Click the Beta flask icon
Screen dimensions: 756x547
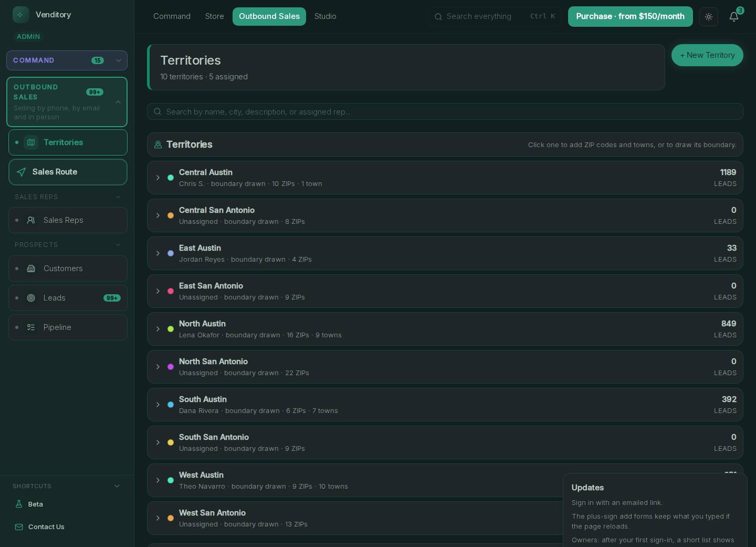pyautogui.click(x=19, y=504)
